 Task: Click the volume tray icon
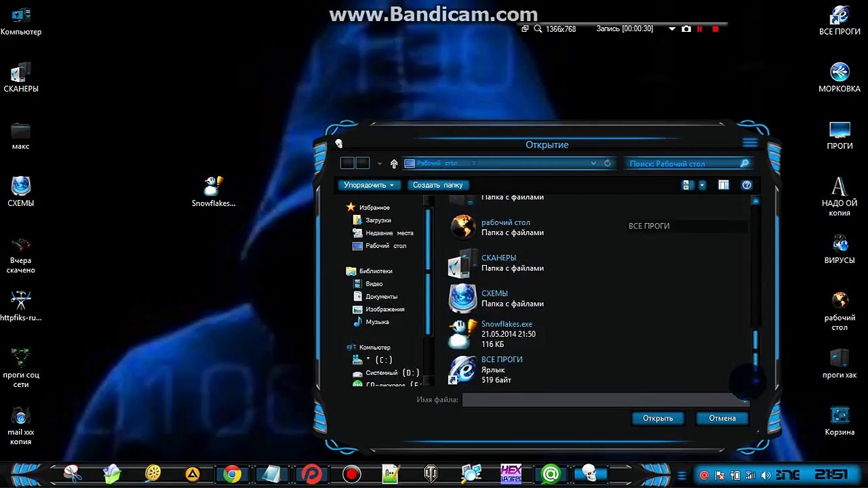pyautogui.click(x=765, y=475)
